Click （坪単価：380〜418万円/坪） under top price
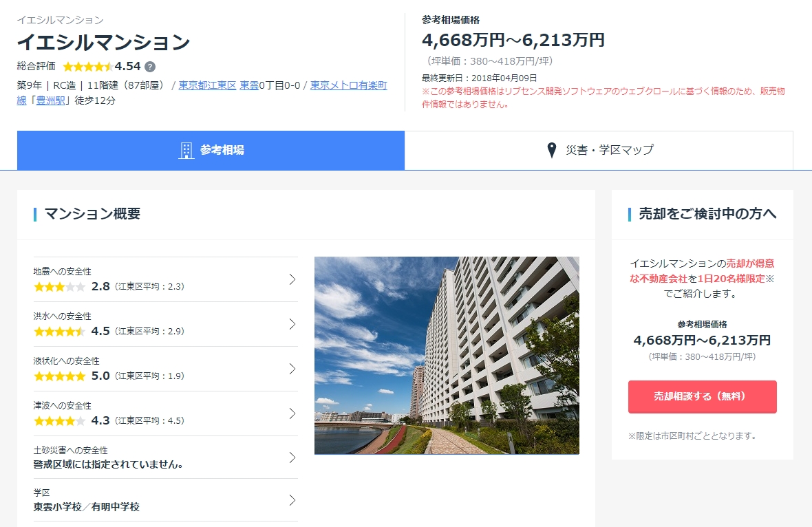Screen dimensions: 812x527 pos(489,61)
